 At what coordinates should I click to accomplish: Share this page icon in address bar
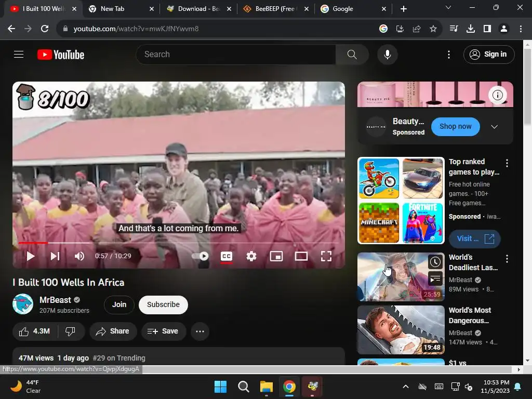coord(416,29)
